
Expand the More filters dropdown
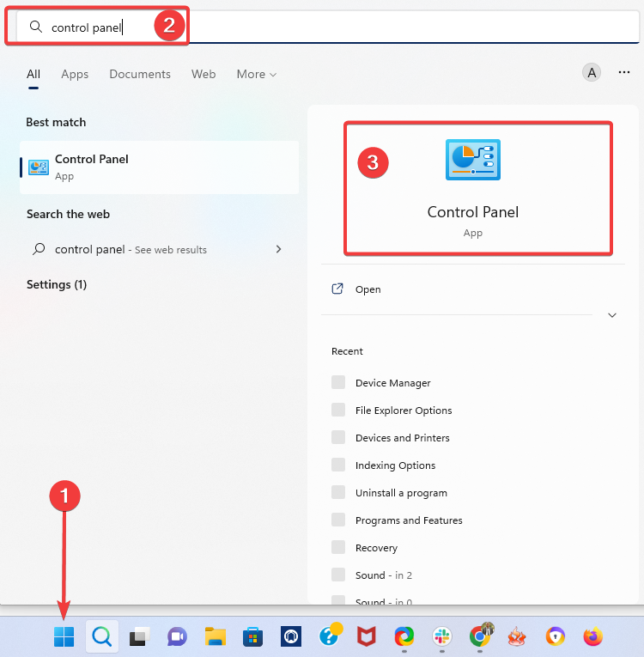[257, 74]
